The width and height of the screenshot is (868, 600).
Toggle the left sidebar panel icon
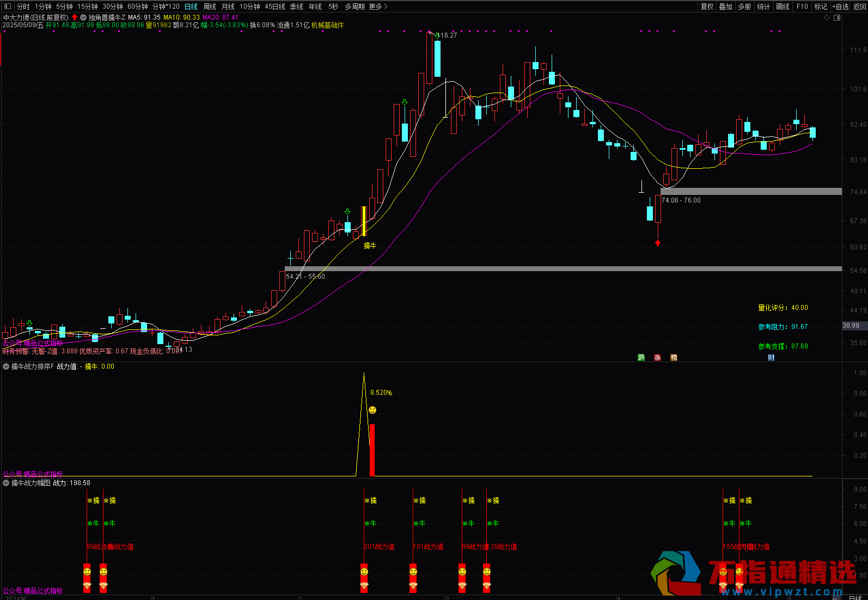[7, 7]
